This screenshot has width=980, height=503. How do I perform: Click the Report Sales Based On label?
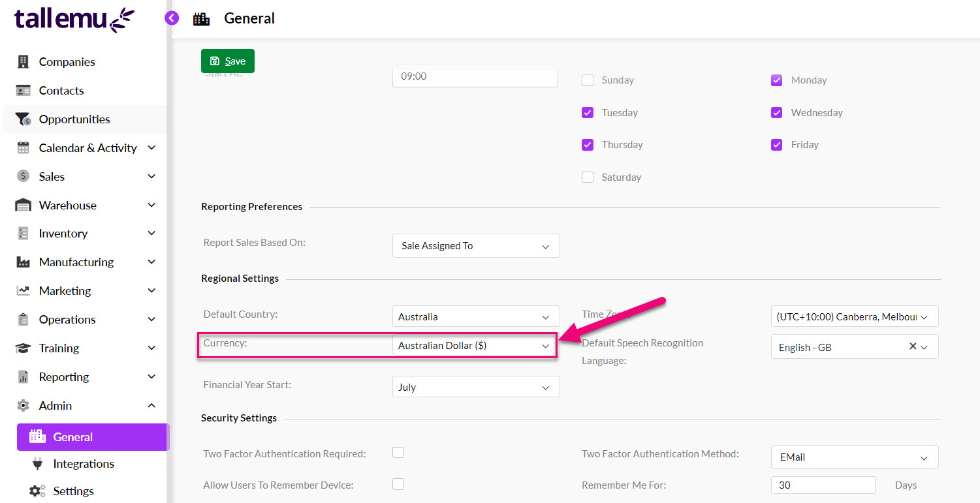tap(255, 243)
